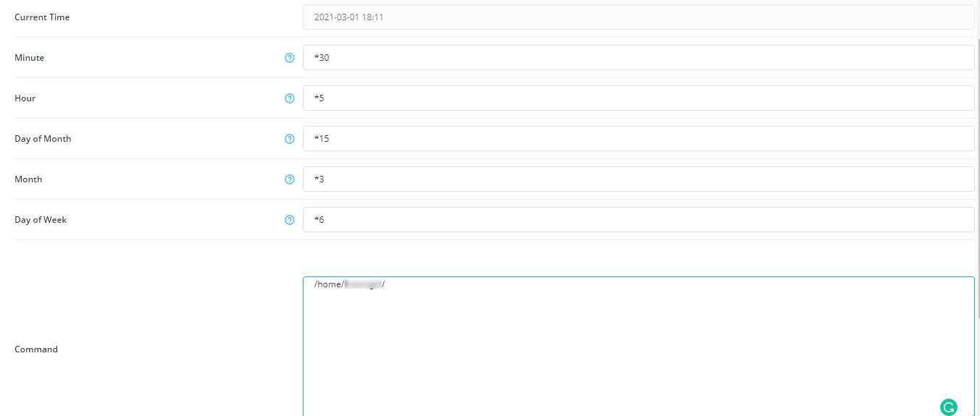
Task: Click the Day of Week label
Action: coord(41,220)
